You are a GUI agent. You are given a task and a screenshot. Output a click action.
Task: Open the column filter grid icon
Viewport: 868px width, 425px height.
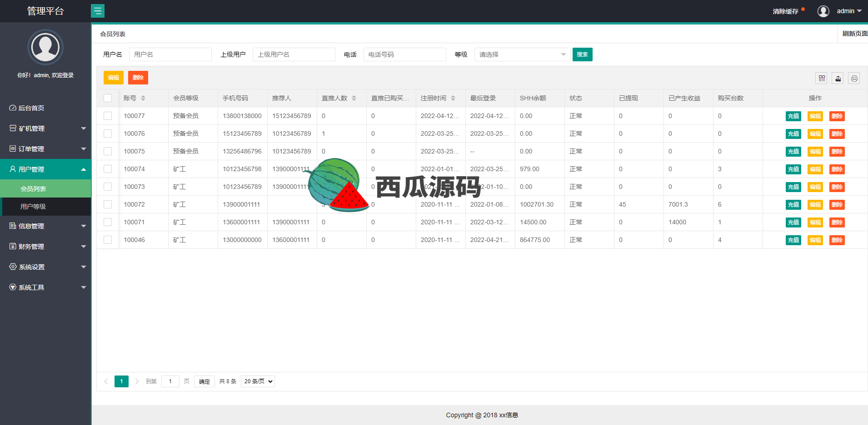(x=822, y=78)
